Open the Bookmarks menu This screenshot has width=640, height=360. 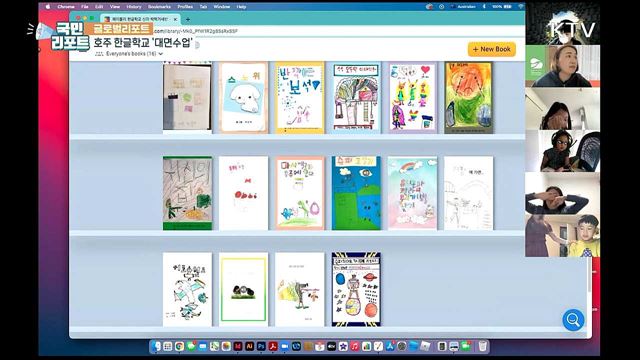(x=159, y=7)
